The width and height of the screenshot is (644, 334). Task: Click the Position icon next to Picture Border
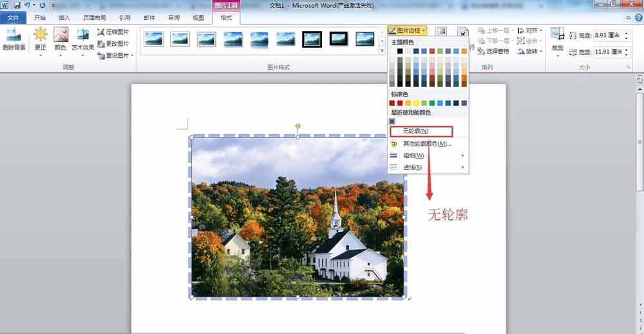[x=440, y=31]
